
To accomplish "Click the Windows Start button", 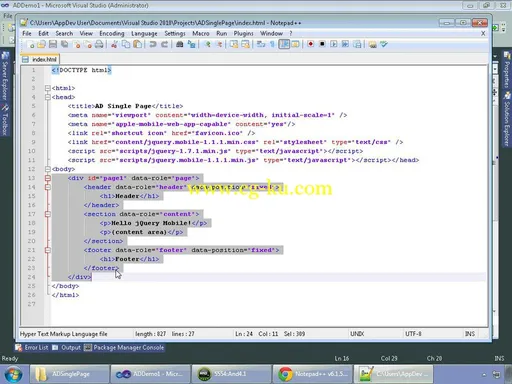I will [x=13, y=374].
